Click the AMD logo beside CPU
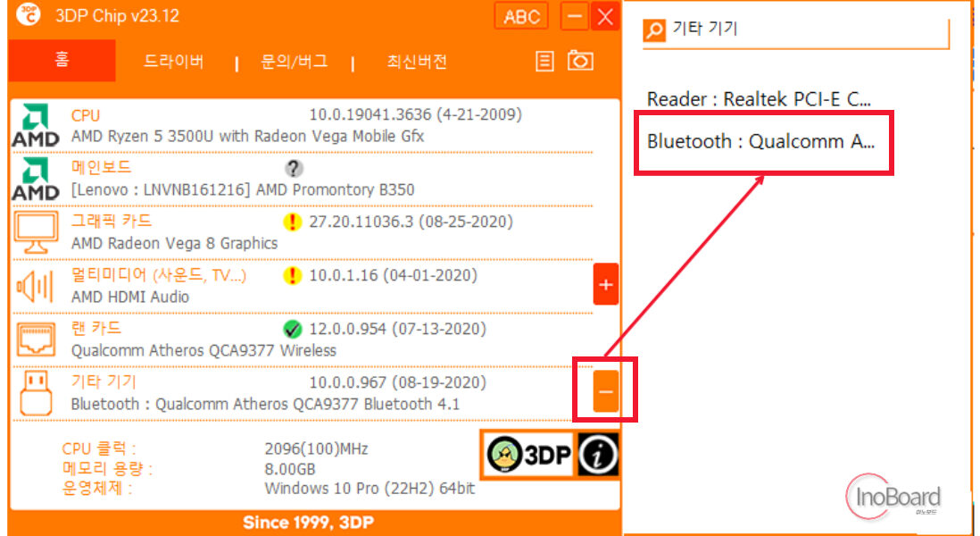Screen dimensions: 980x536 pyautogui.click(x=36, y=125)
